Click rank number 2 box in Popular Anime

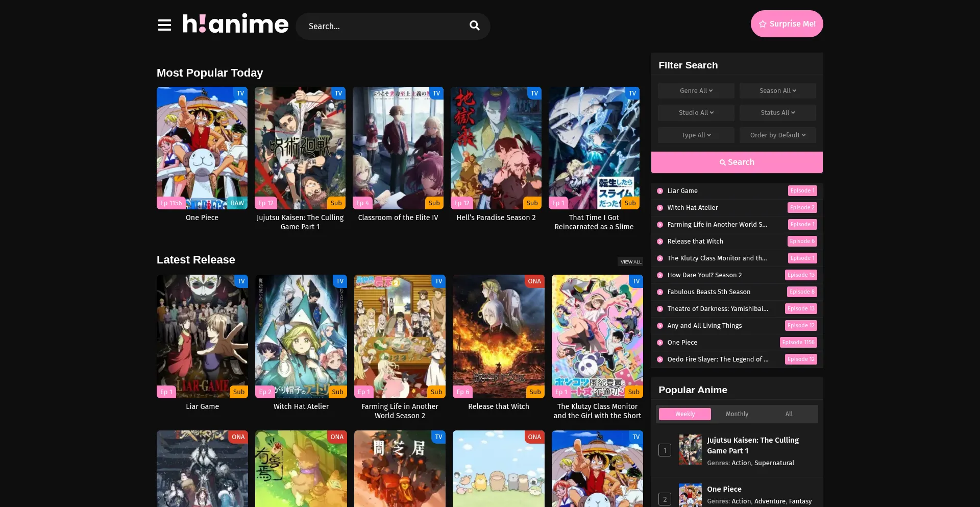pyautogui.click(x=665, y=499)
